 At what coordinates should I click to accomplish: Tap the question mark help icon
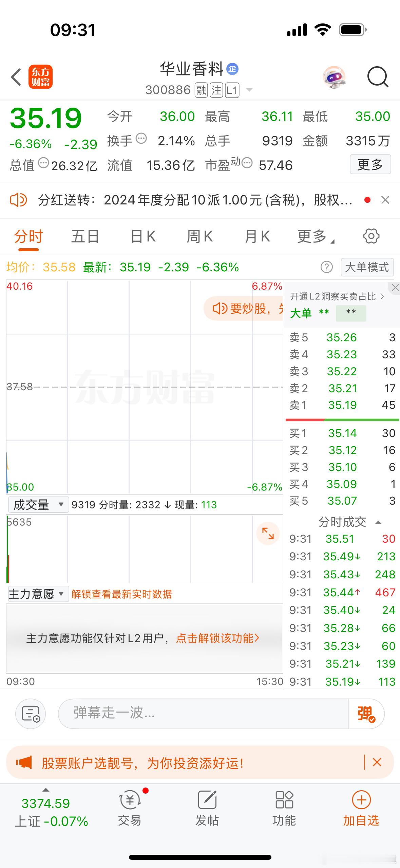coord(327,267)
